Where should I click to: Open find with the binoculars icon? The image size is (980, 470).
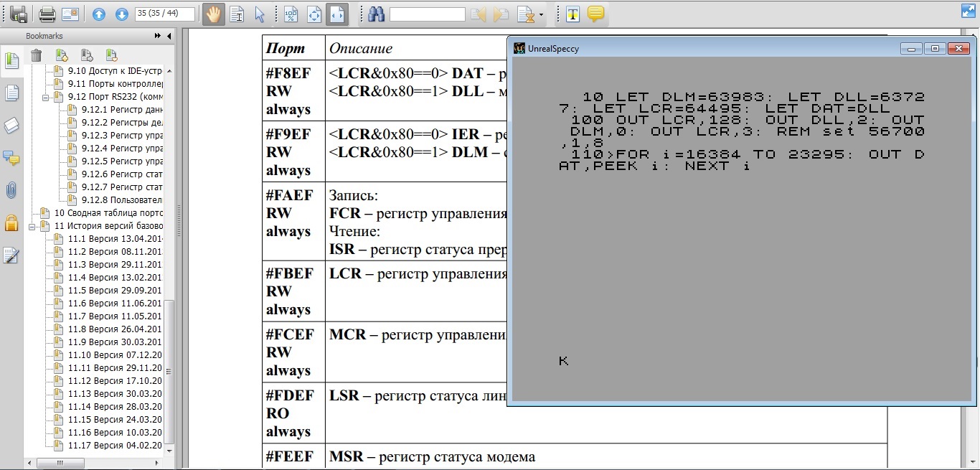pyautogui.click(x=377, y=14)
